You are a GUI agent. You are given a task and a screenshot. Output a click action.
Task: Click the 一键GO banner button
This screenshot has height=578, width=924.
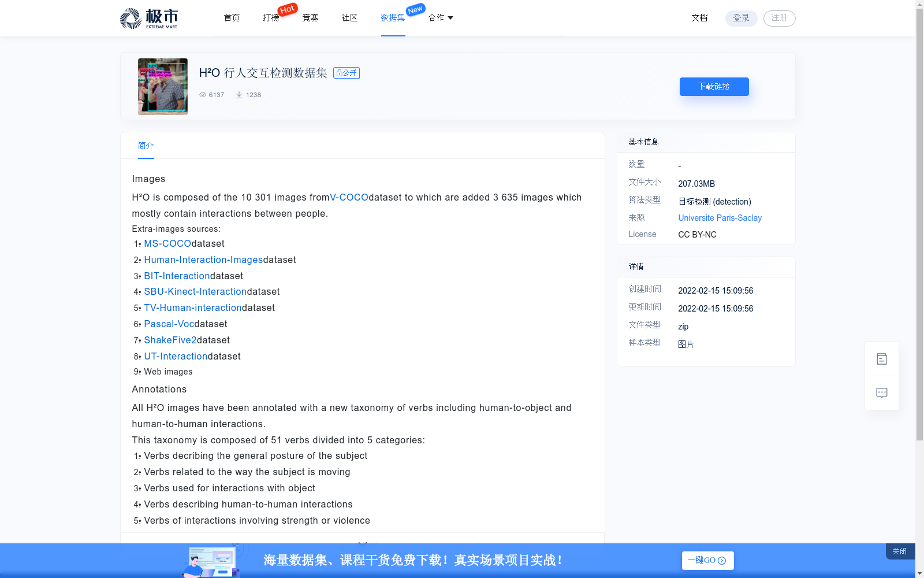[707, 561]
